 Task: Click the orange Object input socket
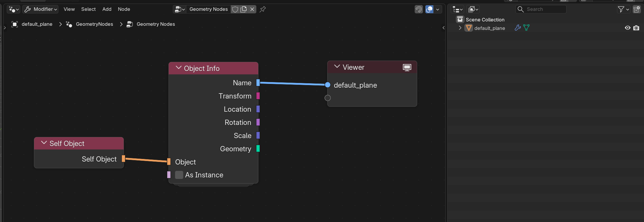pos(169,162)
